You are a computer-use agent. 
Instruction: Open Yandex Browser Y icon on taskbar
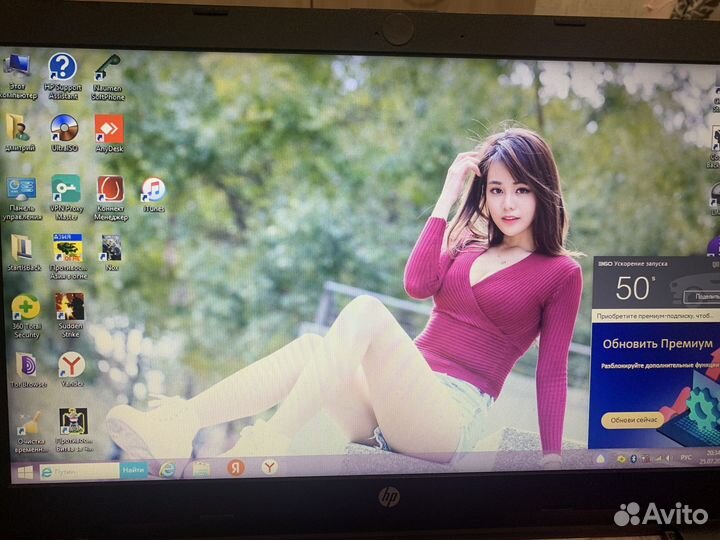click(270, 467)
